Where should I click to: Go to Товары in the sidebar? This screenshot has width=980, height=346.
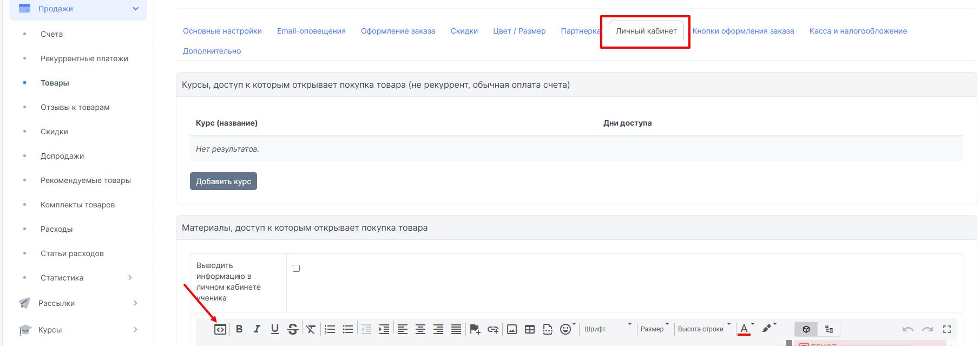pyautogui.click(x=55, y=83)
